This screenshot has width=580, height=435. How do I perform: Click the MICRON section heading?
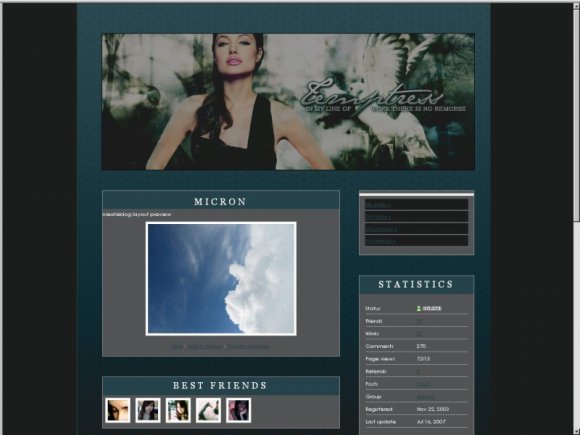click(220, 202)
